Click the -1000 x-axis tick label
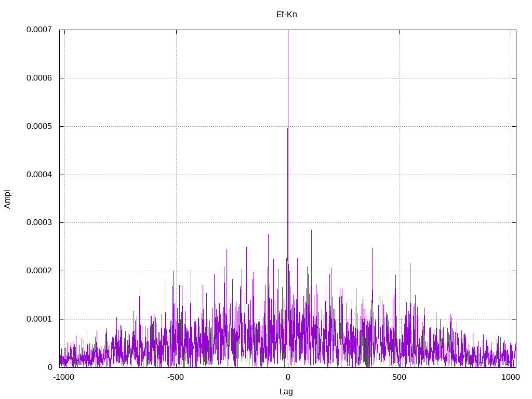Screen dimensions: 532x399 63,377
